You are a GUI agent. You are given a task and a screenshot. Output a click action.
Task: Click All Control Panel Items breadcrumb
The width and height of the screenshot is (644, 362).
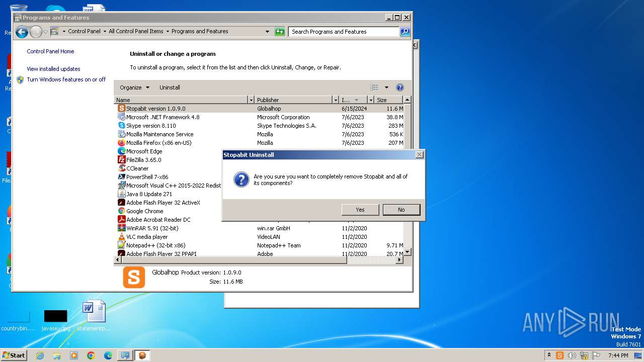[x=136, y=31]
